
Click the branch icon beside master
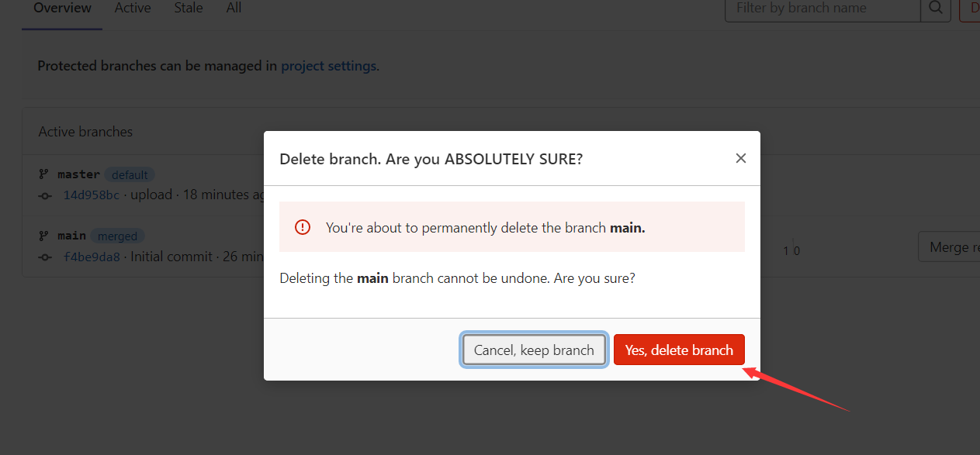pyautogui.click(x=43, y=174)
